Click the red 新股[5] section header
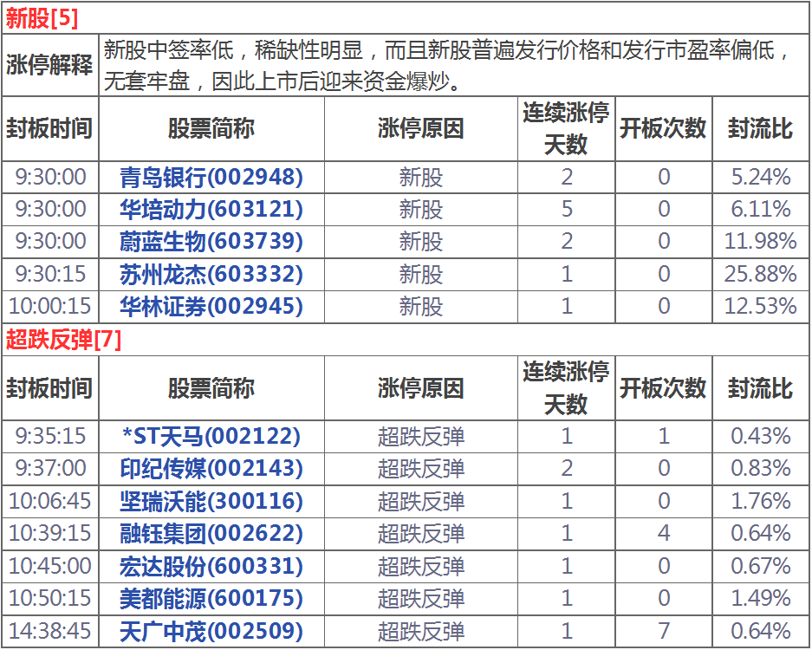The width and height of the screenshot is (812, 650). pos(42,16)
